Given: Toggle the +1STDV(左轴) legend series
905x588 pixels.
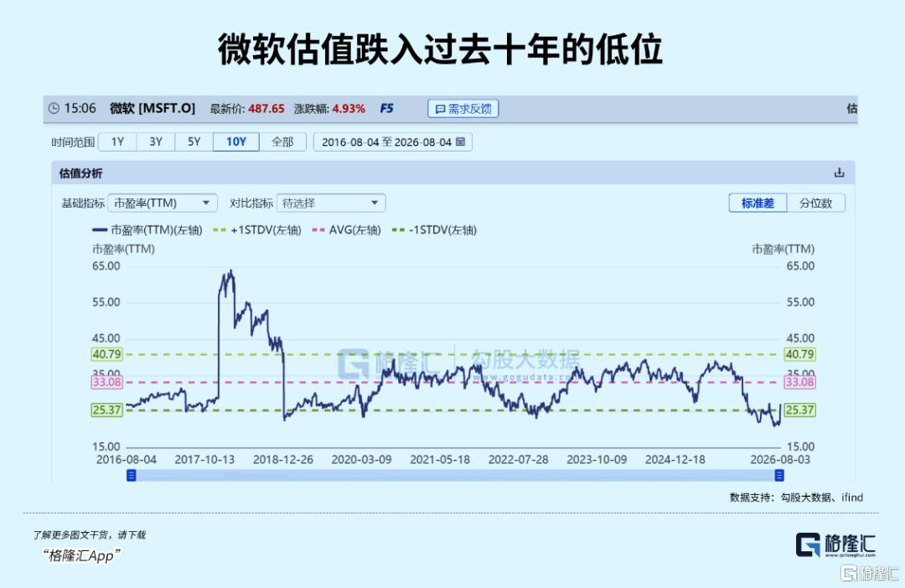Looking at the screenshot, I should [257, 230].
